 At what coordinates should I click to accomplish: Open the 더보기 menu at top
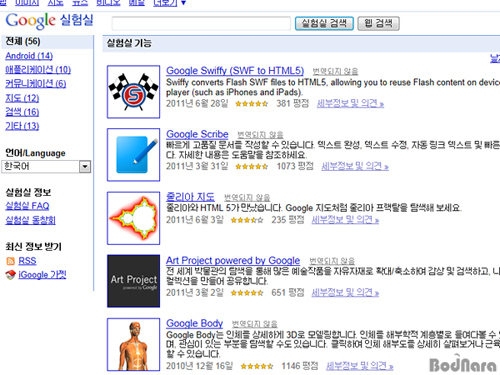tap(169, 3)
